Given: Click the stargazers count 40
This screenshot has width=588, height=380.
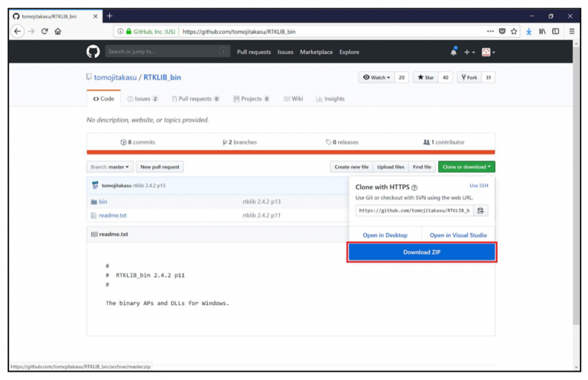Looking at the screenshot, I should pos(446,77).
